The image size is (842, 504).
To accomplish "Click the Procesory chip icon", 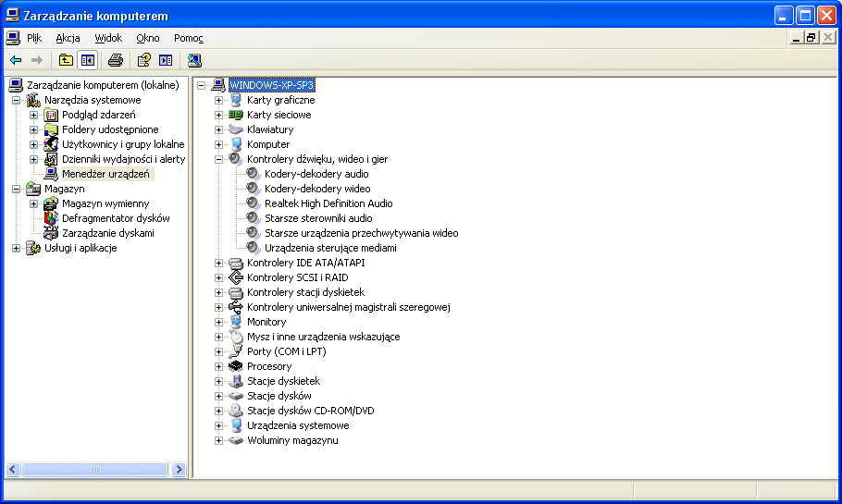I will (x=236, y=366).
